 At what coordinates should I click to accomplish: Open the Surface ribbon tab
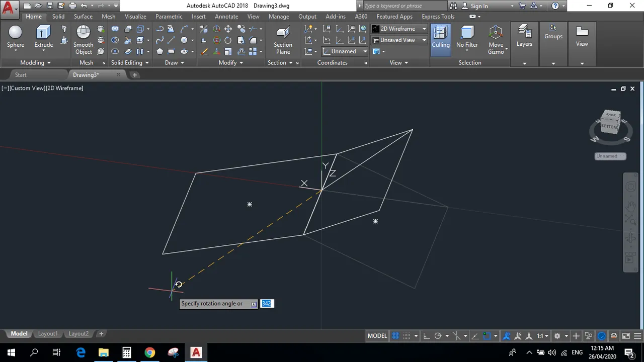click(83, 17)
